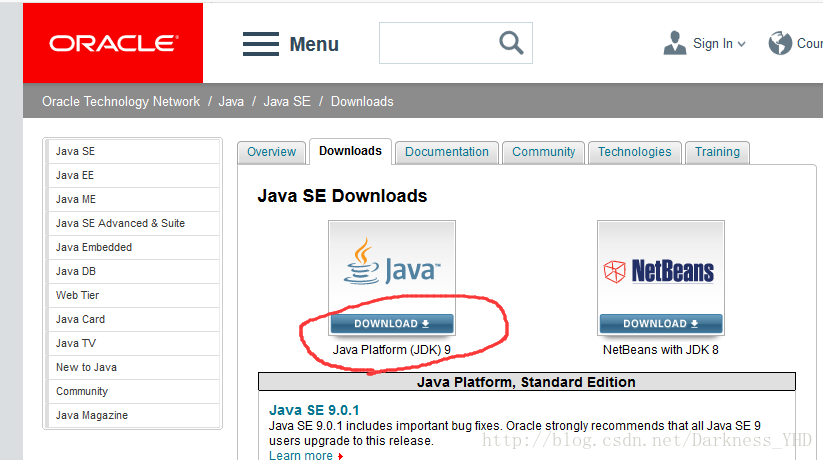This screenshot has height=460, width=823.
Task: Open the Java SE 9.0.1 link
Action: tap(314, 410)
